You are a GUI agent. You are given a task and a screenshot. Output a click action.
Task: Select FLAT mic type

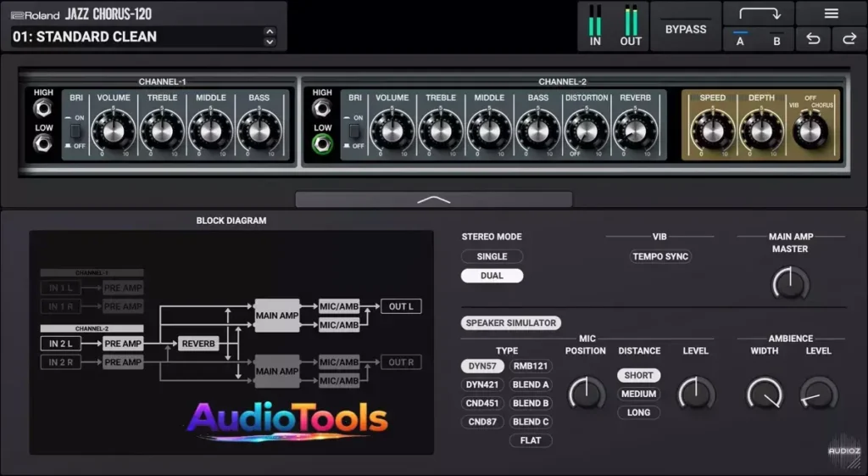pyautogui.click(x=531, y=440)
